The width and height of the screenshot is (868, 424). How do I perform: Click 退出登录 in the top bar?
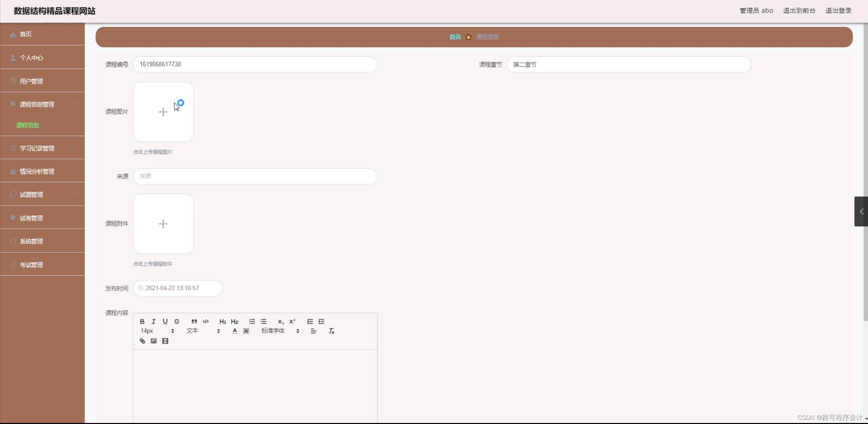[x=838, y=11]
